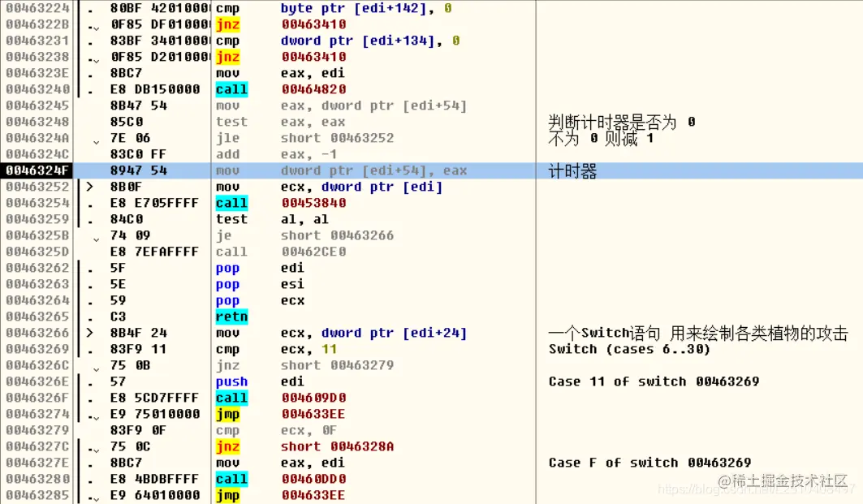
Task: Select jle short 00463252 instruction
Action: [x=304, y=138]
